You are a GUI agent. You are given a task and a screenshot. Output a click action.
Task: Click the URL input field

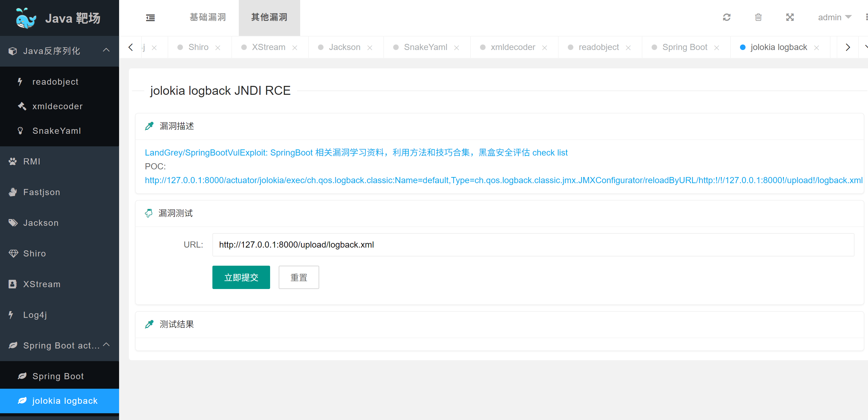[533, 245]
